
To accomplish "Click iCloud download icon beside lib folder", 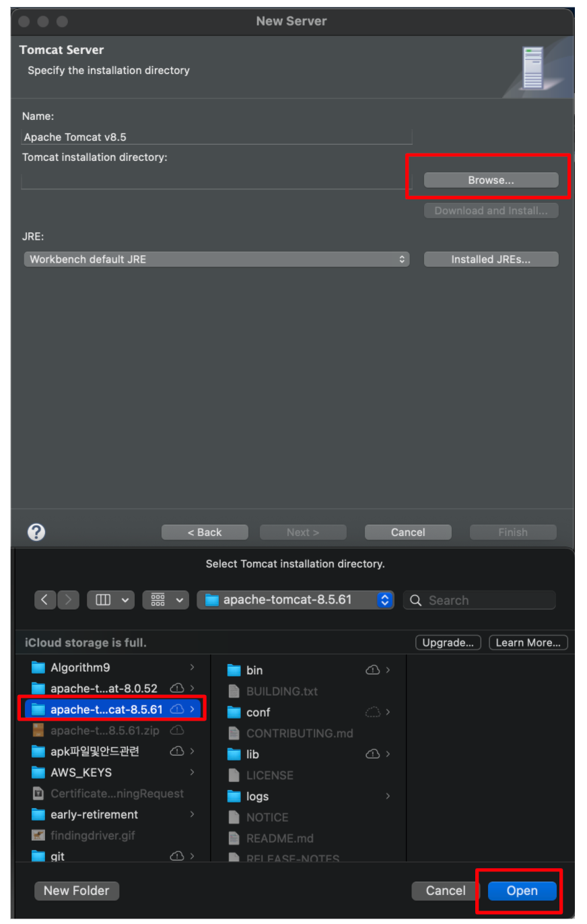I will (372, 754).
